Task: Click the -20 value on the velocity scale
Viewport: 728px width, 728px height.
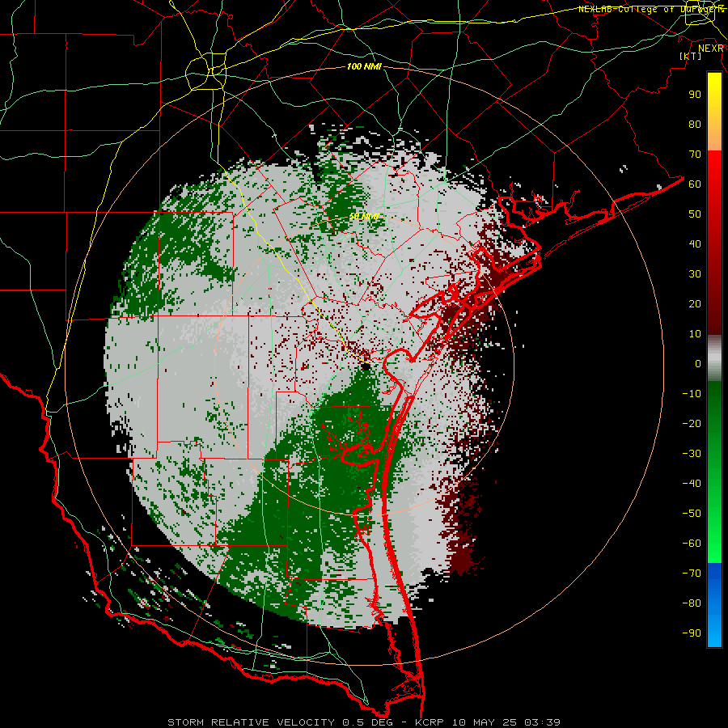Action: [x=692, y=424]
